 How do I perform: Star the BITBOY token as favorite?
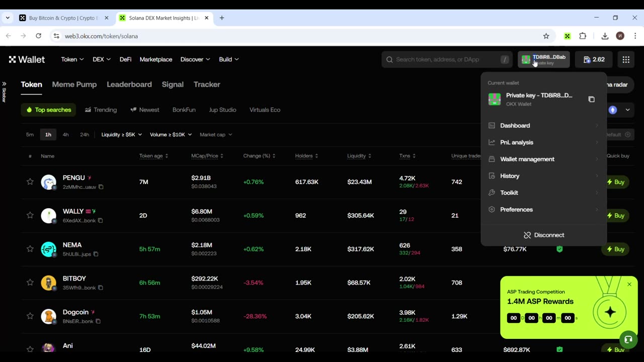30,283
